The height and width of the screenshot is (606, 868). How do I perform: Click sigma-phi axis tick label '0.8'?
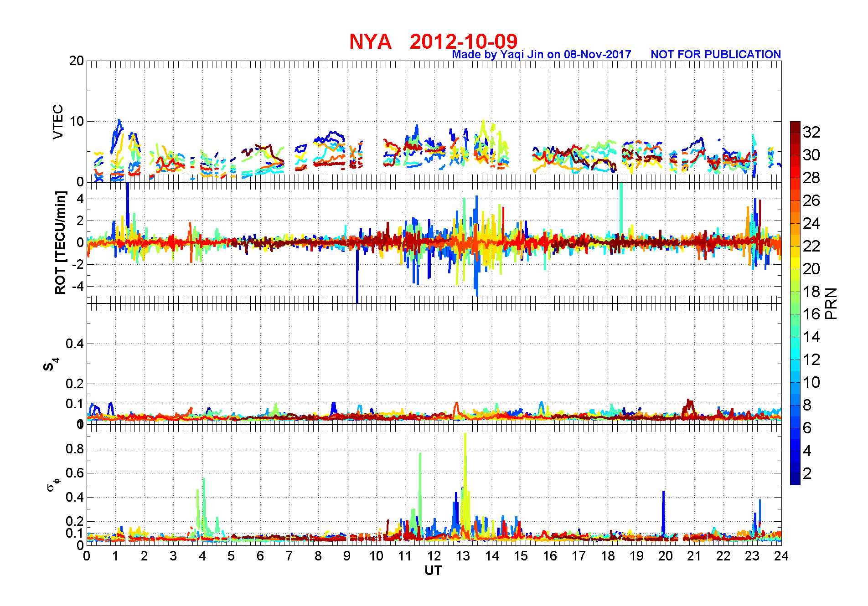[x=75, y=449]
